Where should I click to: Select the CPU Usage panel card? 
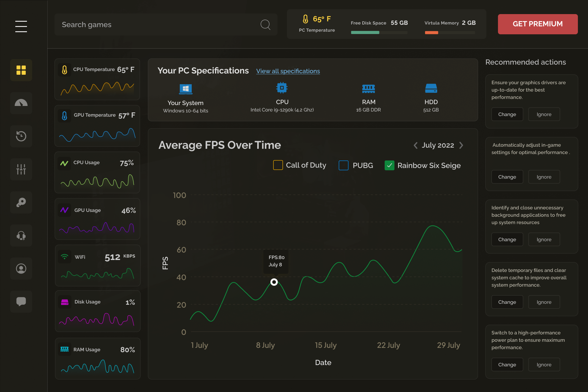click(x=97, y=172)
